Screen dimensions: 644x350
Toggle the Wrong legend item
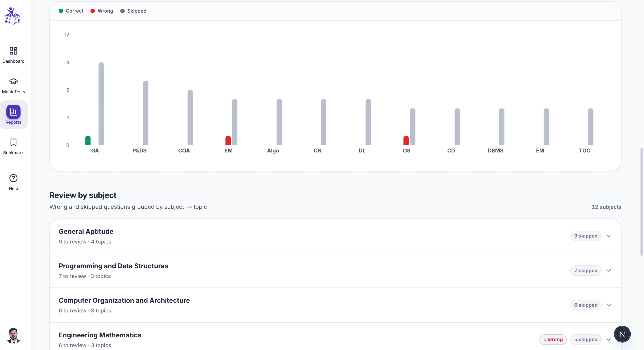coord(102,11)
